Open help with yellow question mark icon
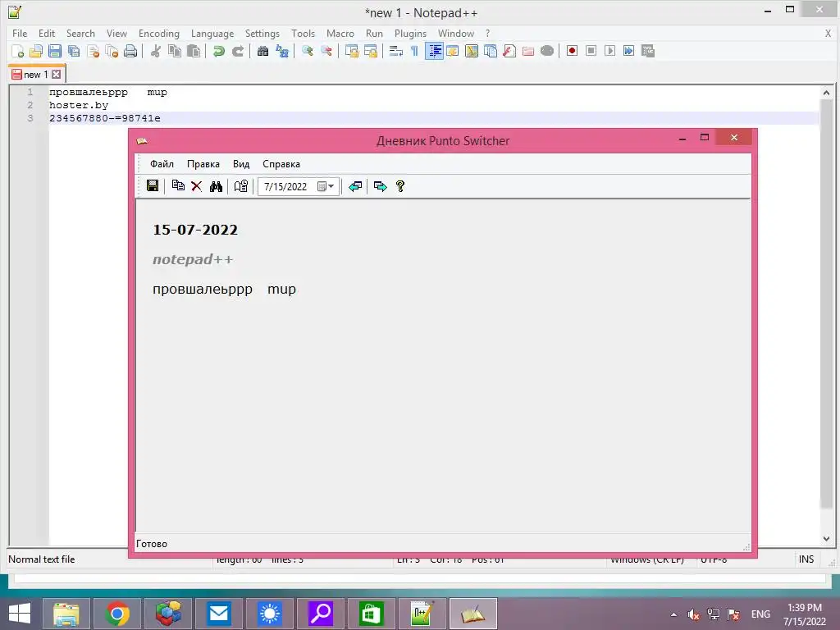Screen dimensions: 840x630 400,186
